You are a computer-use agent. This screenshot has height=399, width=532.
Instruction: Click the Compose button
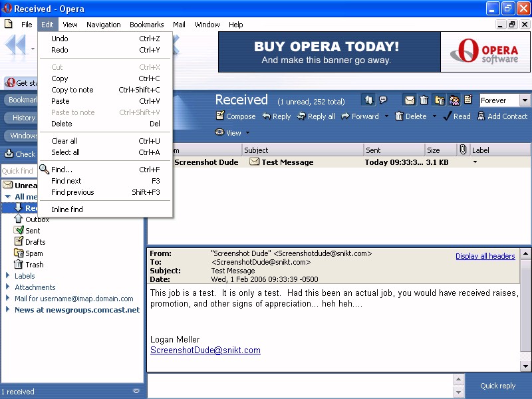(236, 116)
